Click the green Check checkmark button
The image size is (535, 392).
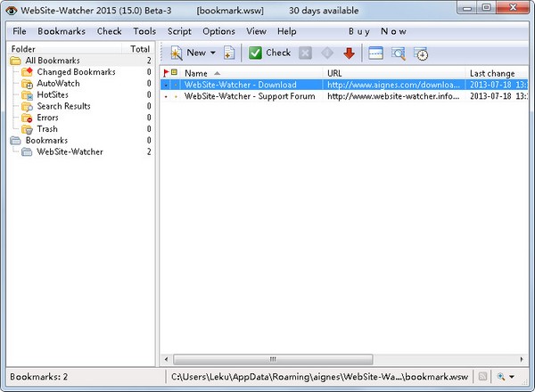coord(255,53)
